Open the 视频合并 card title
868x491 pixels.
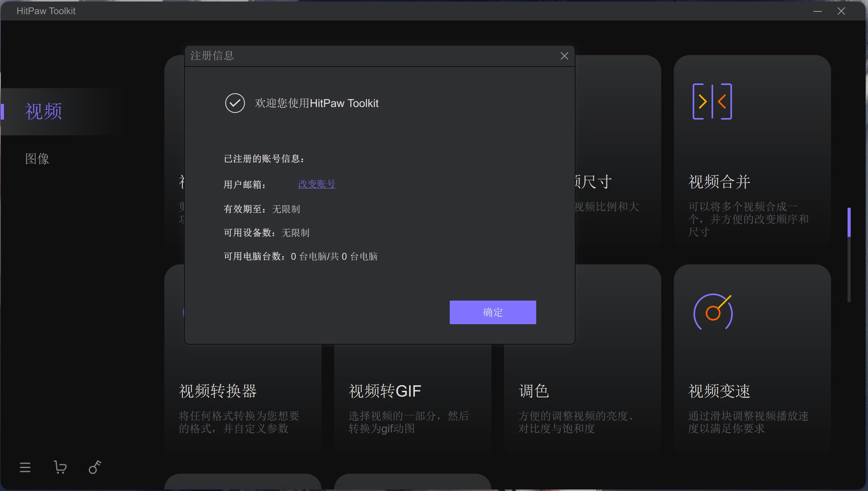(719, 182)
